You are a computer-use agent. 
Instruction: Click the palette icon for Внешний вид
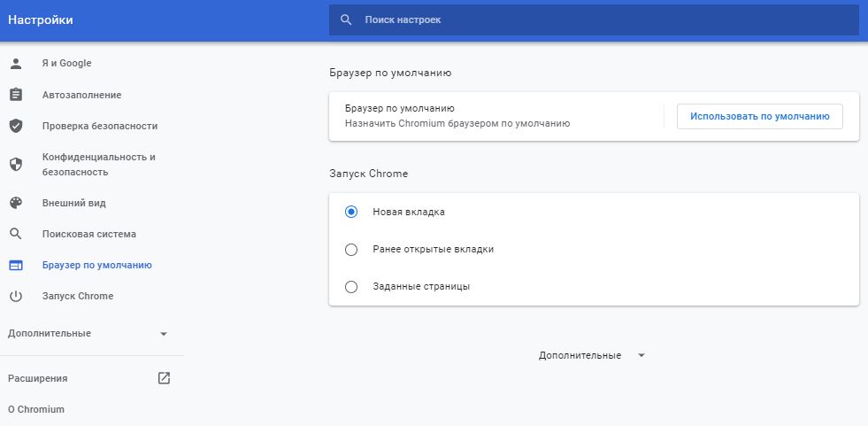(x=16, y=203)
